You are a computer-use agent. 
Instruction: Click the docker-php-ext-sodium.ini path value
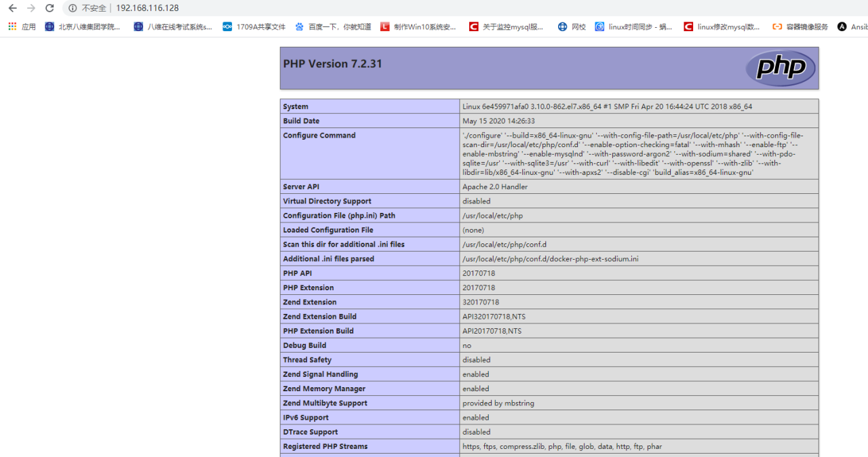551,258
